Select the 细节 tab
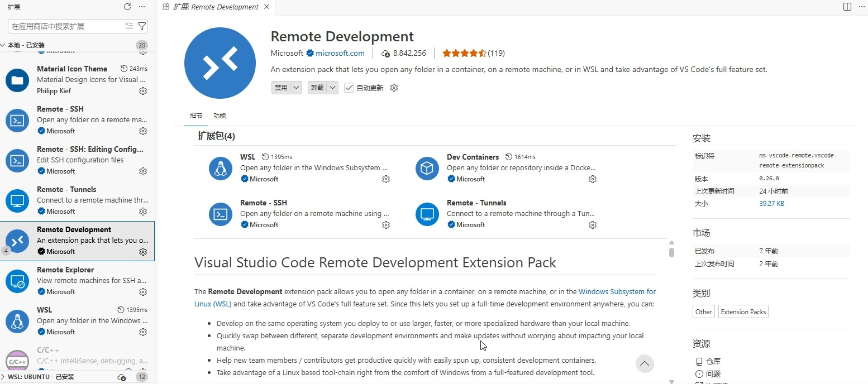868x384 pixels. tap(196, 116)
